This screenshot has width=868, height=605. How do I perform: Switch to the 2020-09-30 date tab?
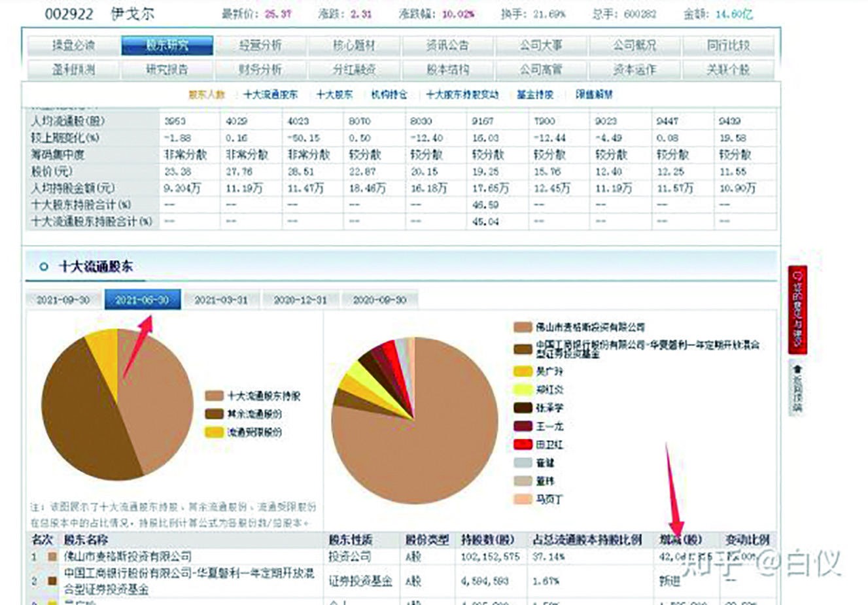(x=379, y=299)
